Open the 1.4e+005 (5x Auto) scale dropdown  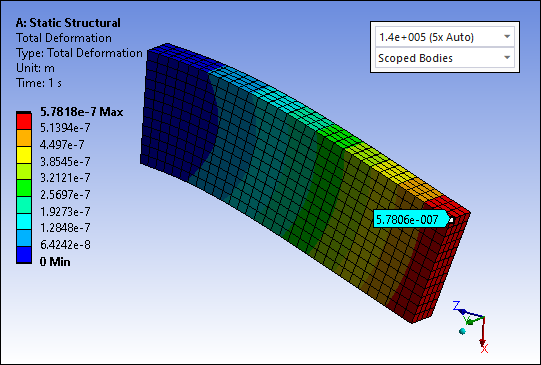tap(445, 37)
